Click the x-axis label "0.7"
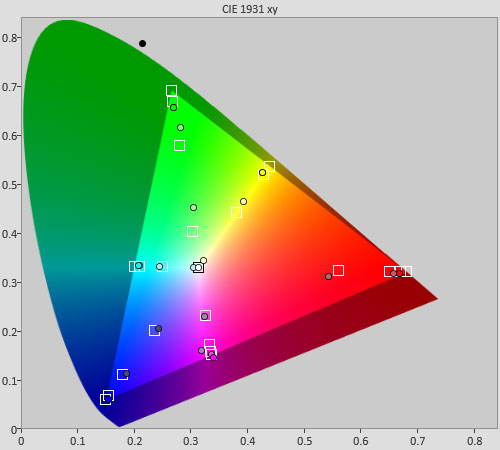This screenshot has width=500, height=450. pyautogui.click(x=417, y=441)
